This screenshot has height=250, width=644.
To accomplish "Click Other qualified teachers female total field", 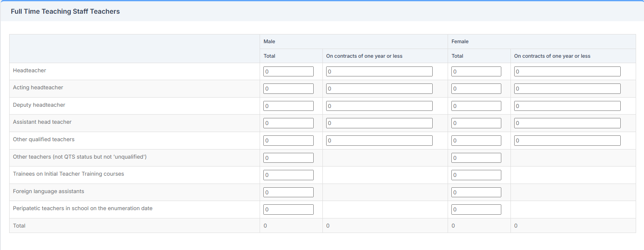I will coord(476,140).
